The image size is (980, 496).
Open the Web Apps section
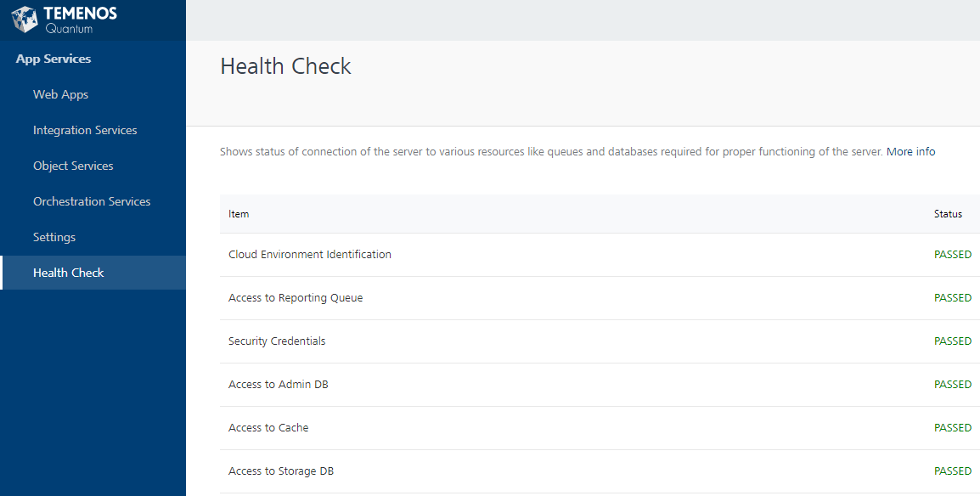[60, 94]
